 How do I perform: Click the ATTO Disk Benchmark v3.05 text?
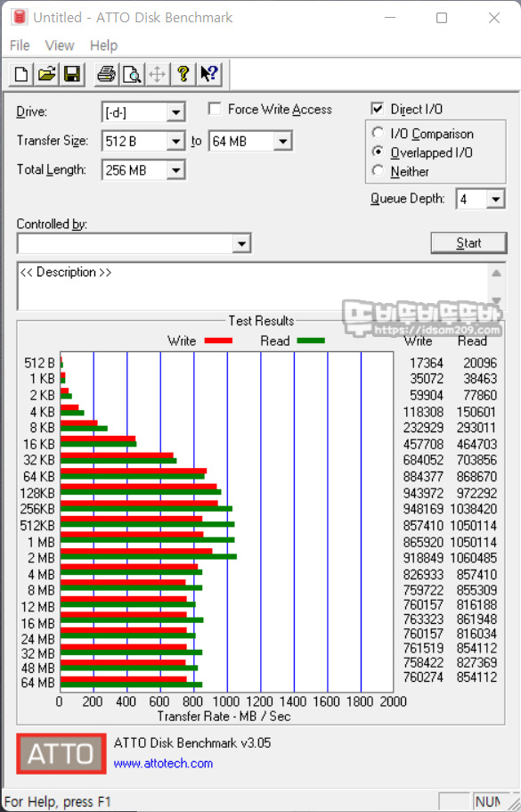[x=192, y=742]
